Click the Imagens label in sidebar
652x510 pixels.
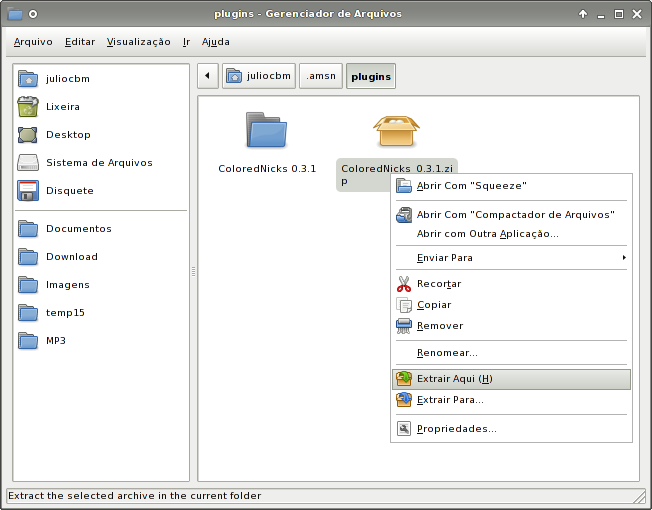(x=68, y=285)
